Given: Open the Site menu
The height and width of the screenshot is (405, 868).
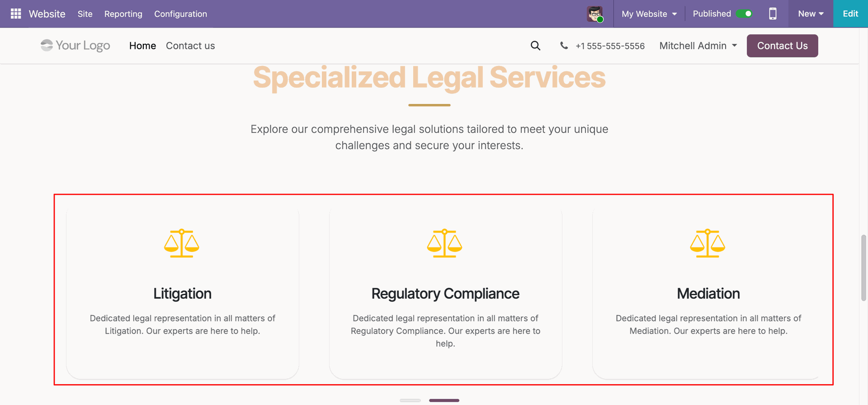Looking at the screenshot, I should [x=85, y=14].
